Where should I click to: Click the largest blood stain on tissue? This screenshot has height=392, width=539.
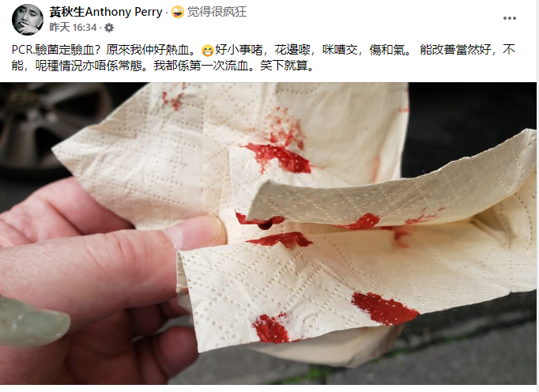pyautogui.click(x=383, y=308)
